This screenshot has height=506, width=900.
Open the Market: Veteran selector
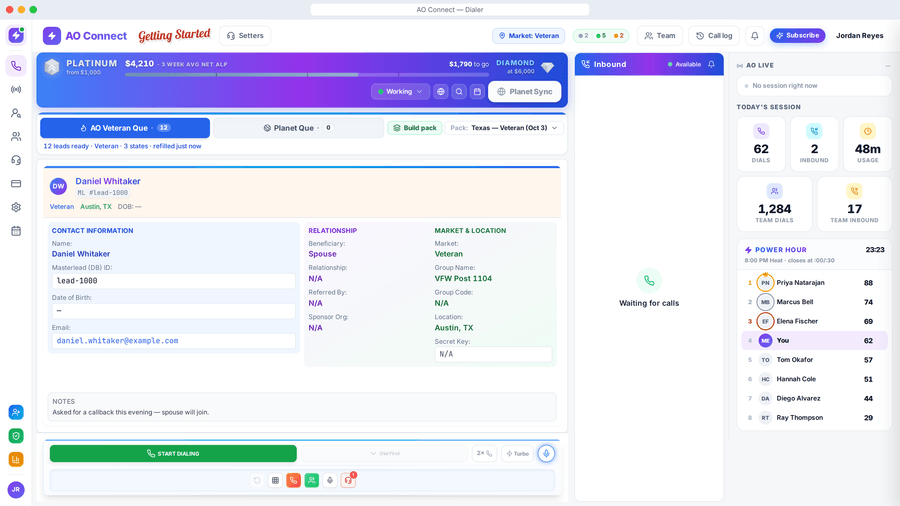point(529,36)
